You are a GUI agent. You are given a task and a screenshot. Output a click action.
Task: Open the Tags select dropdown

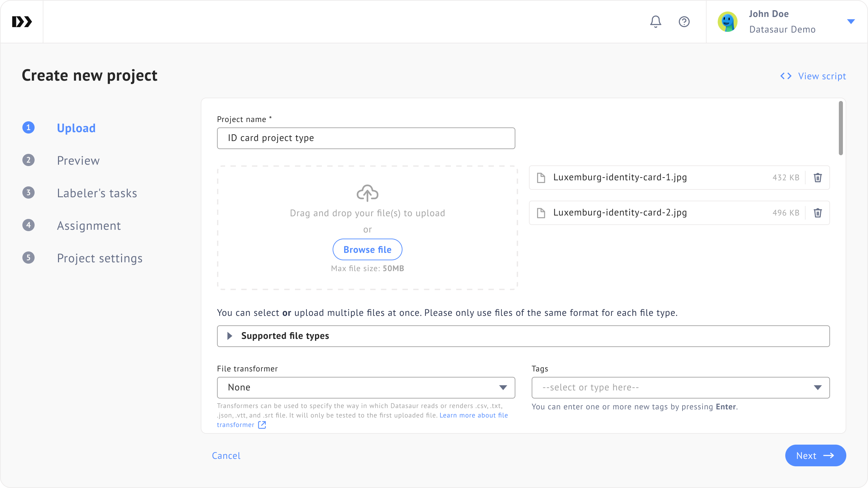[680, 387]
